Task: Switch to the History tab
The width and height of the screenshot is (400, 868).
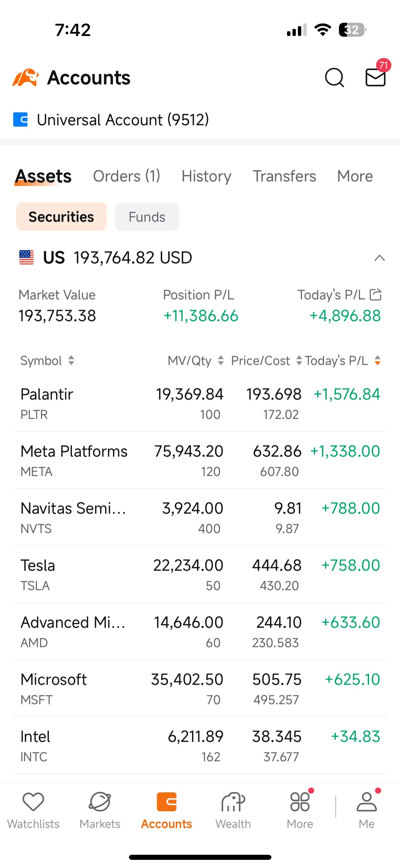Action: (206, 176)
